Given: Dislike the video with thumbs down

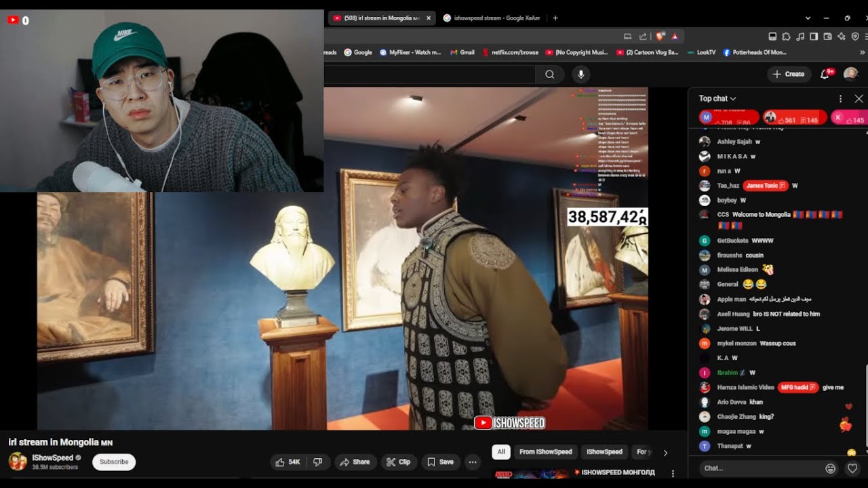Looking at the screenshot, I should 318,462.
